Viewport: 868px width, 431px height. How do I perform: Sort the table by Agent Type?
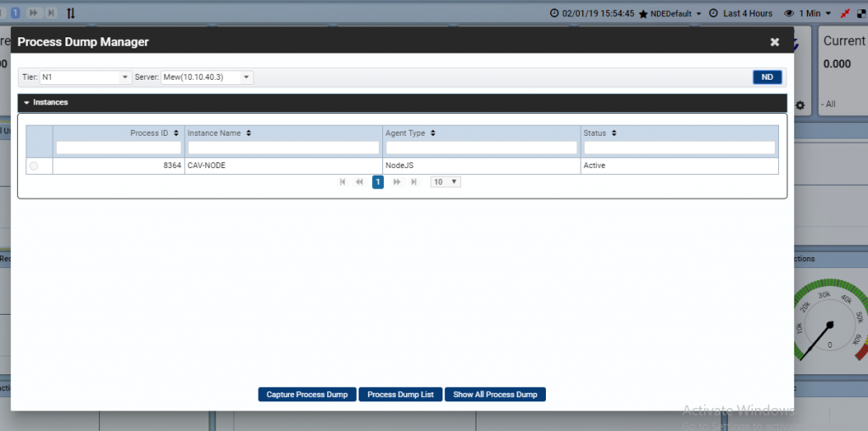pyautogui.click(x=433, y=133)
